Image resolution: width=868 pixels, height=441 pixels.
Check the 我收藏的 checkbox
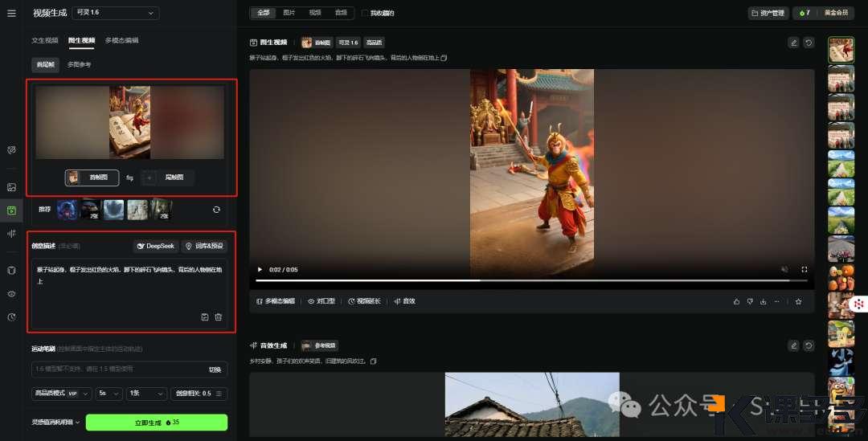(x=365, y=13)
